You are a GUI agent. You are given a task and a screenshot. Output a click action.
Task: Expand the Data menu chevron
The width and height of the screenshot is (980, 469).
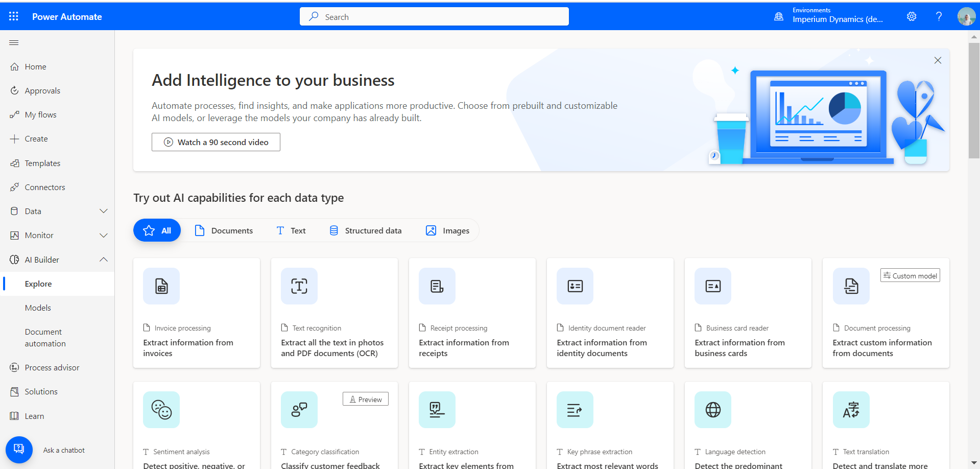click(x=104, y=211)
